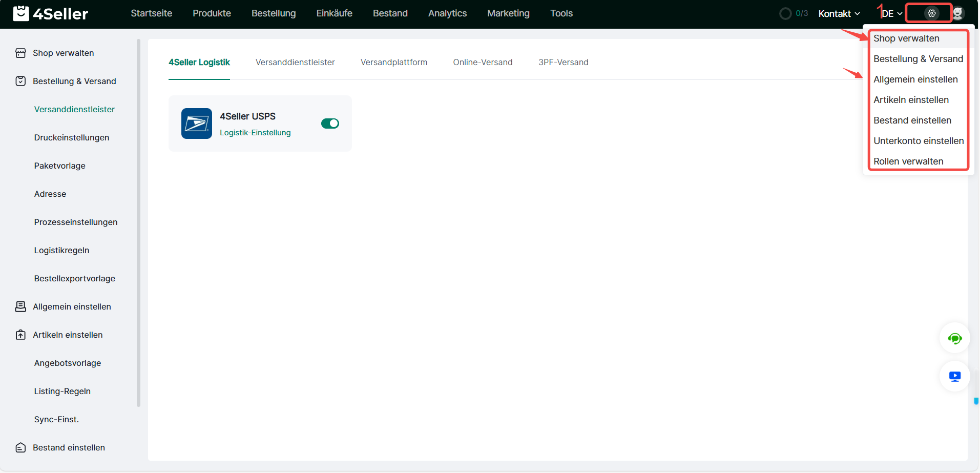Screen dimensions: 980x473
Task: Click the blue video tutorial icon
Action: click(x=954, y=377)
